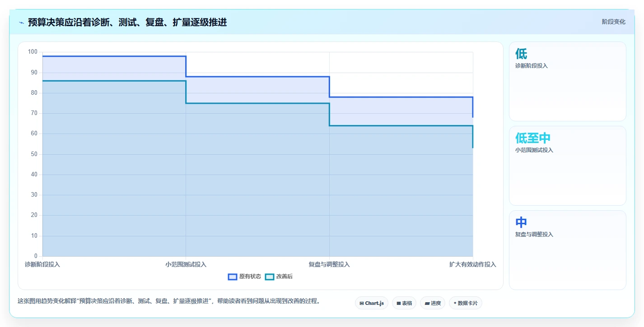The height and width of the screenshot is (327, 644).
Task: Click the y-axis value 0
Action: [x=36, y=256]
